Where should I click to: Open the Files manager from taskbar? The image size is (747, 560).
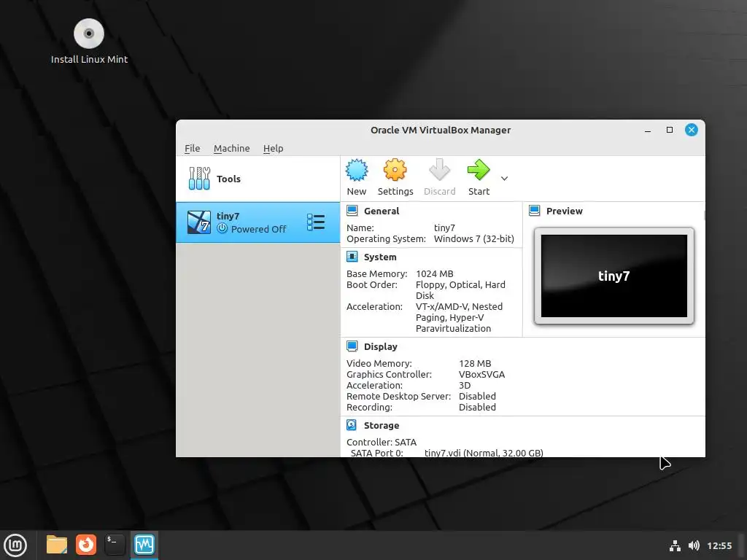tap(57, 545)
